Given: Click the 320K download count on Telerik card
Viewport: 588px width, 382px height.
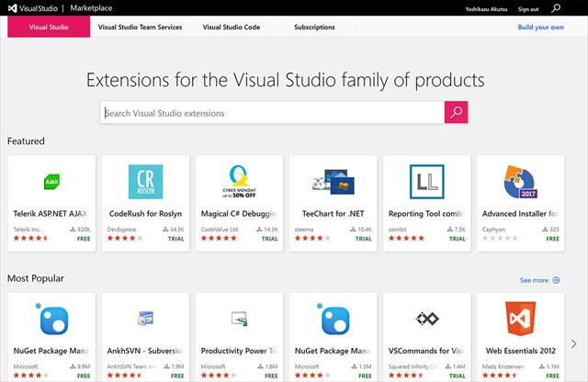Looking at the screenshot, I should point(80,230).
